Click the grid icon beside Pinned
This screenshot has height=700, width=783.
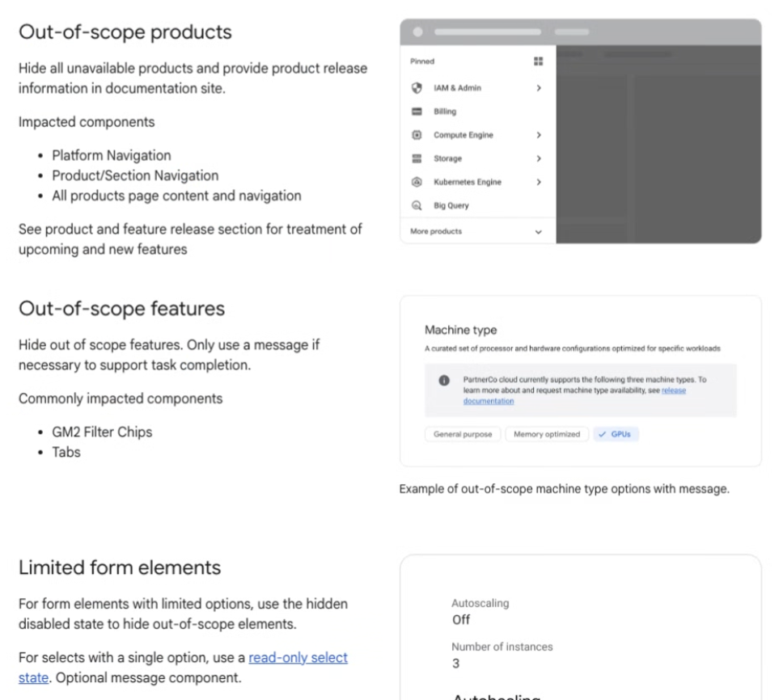click(539, 61)
